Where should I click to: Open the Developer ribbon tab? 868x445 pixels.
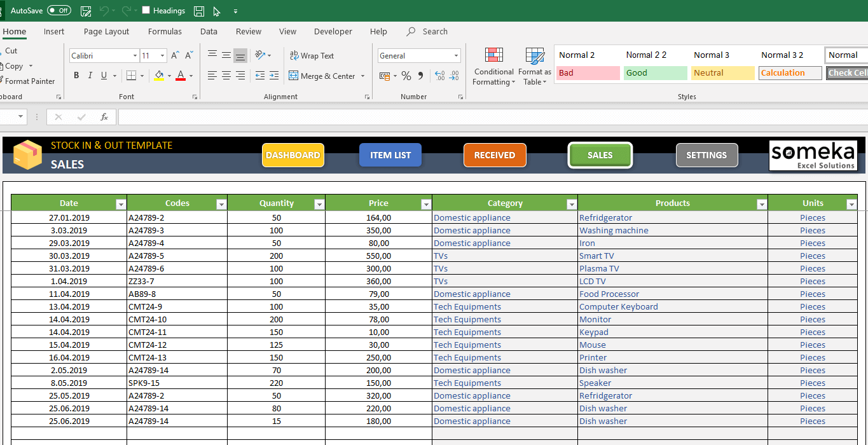click(333, 31)
